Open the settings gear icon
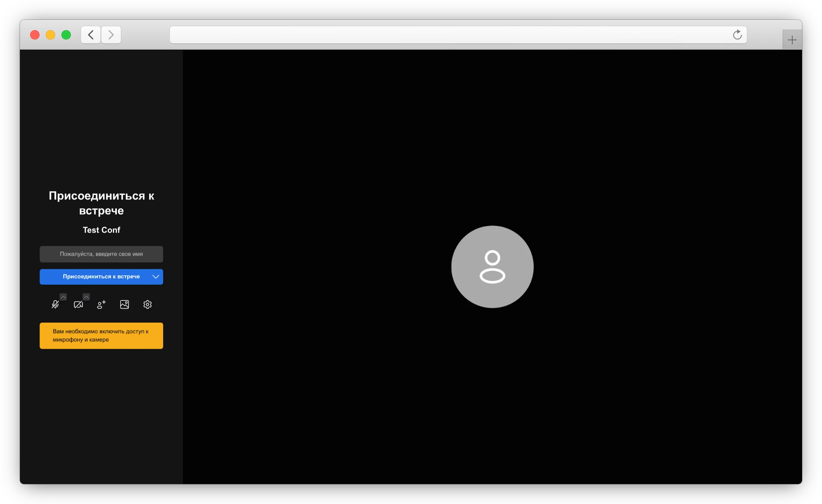This screenshot has height=504, width=822. 147,304
